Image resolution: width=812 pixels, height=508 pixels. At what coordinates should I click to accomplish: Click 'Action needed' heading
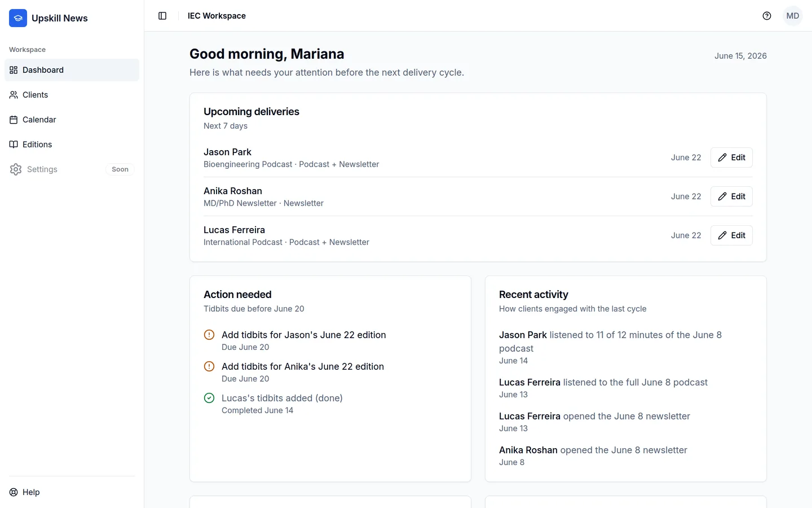coord(237,295)
